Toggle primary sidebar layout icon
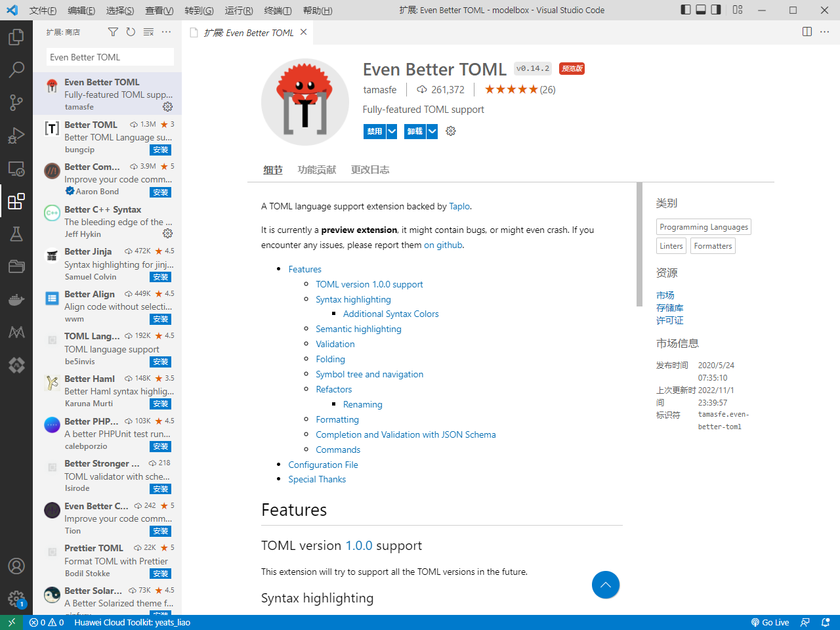This screenshot has height=630, width=840. [686, 10]
